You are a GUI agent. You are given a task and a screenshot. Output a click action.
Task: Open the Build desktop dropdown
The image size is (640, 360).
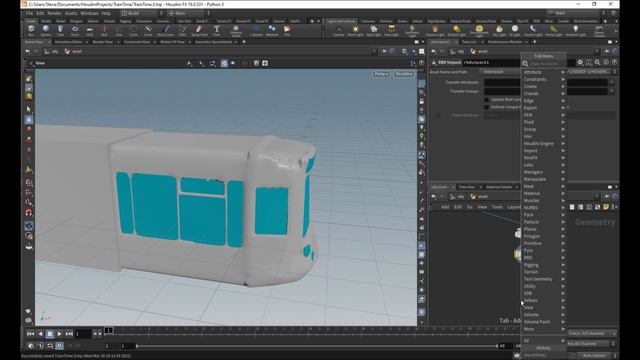click(141, 13)
